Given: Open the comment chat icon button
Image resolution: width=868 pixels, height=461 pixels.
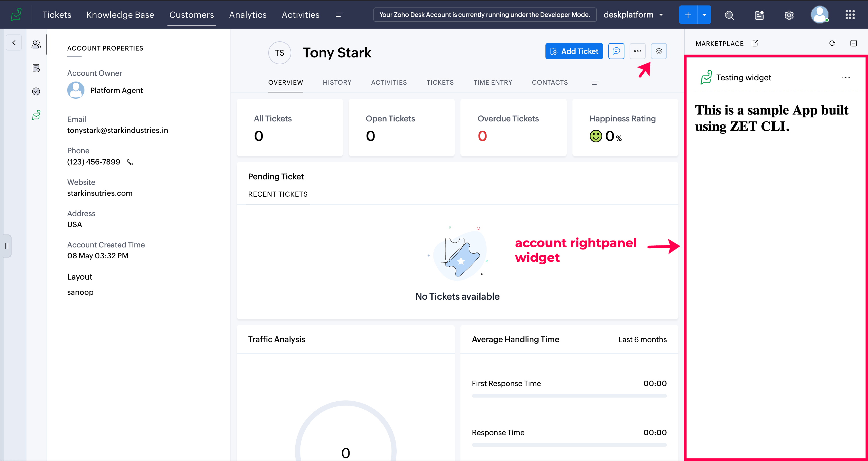Looking at the screenshot, I should point(616,51).
